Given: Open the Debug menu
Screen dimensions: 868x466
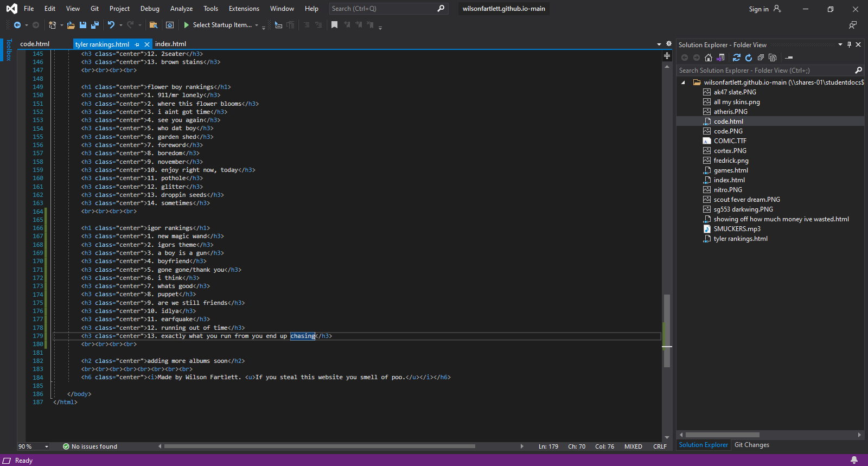Looking at the screenshot, I should [150, 9].
